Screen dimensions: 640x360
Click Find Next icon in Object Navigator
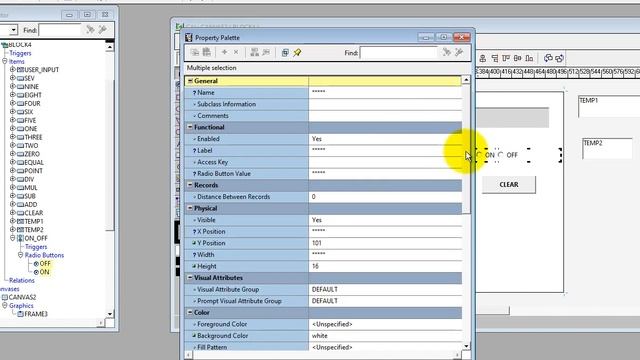pyautogui.click(x=90, y=29)
